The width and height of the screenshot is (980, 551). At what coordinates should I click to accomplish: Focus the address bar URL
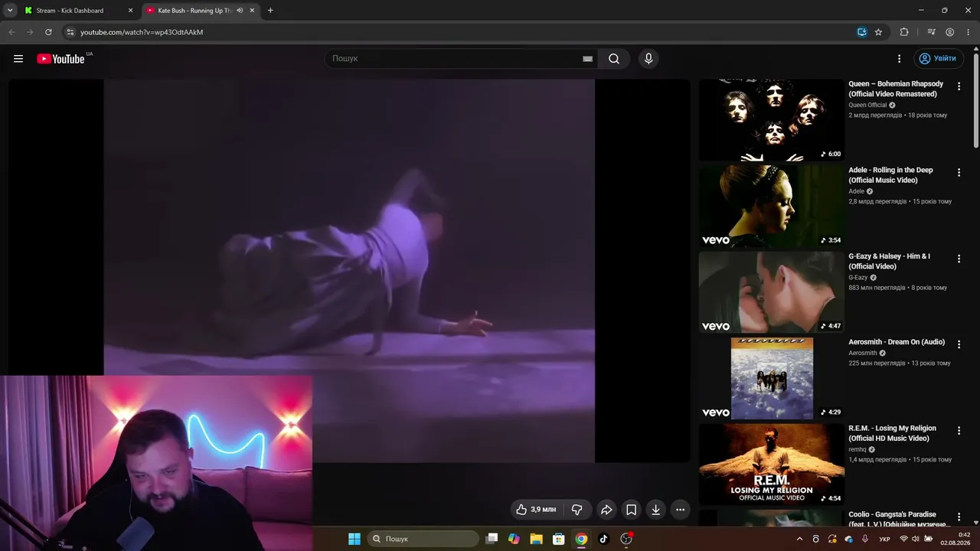pyautogui.click(x=142, y=32)
